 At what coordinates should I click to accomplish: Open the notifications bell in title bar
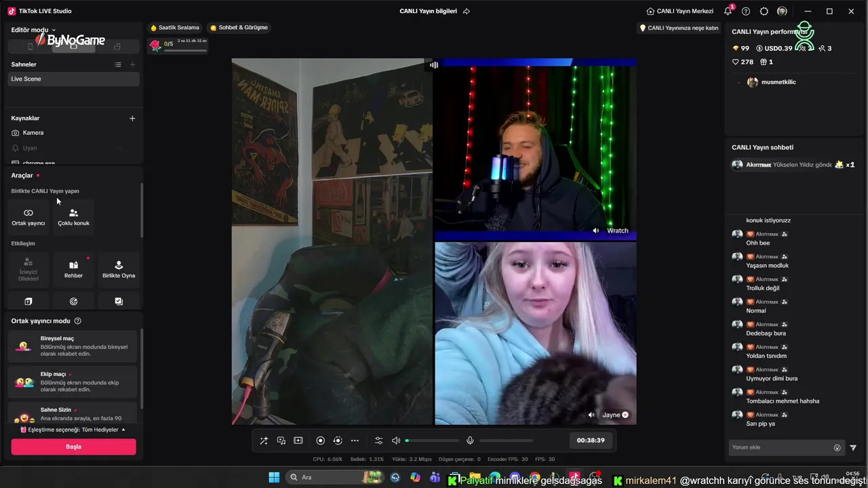click(728, 12)
